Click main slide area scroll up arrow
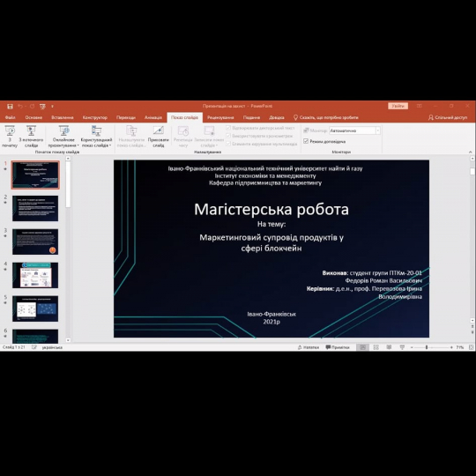 click(472, 159)
